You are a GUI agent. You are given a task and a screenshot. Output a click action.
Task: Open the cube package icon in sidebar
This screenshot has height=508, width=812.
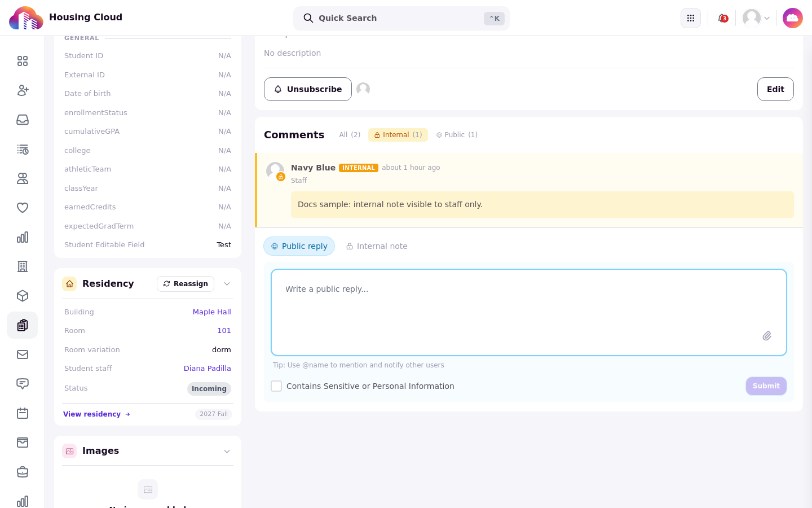(x=23, y=296)
